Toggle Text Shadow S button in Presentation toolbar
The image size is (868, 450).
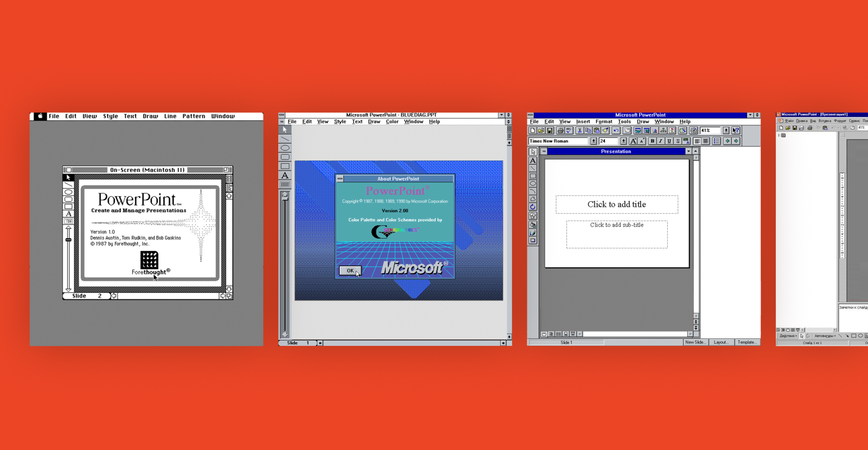678,141
